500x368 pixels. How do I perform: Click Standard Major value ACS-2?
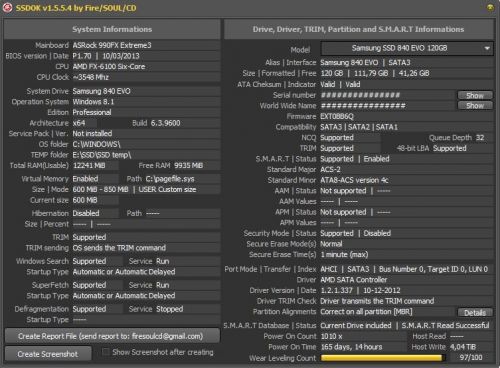[330, 170]
